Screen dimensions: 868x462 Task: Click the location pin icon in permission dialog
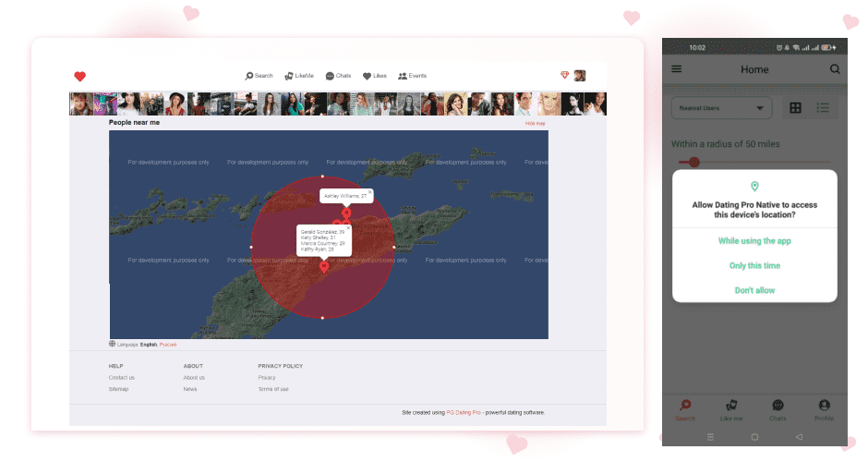[x=754, y=186]
